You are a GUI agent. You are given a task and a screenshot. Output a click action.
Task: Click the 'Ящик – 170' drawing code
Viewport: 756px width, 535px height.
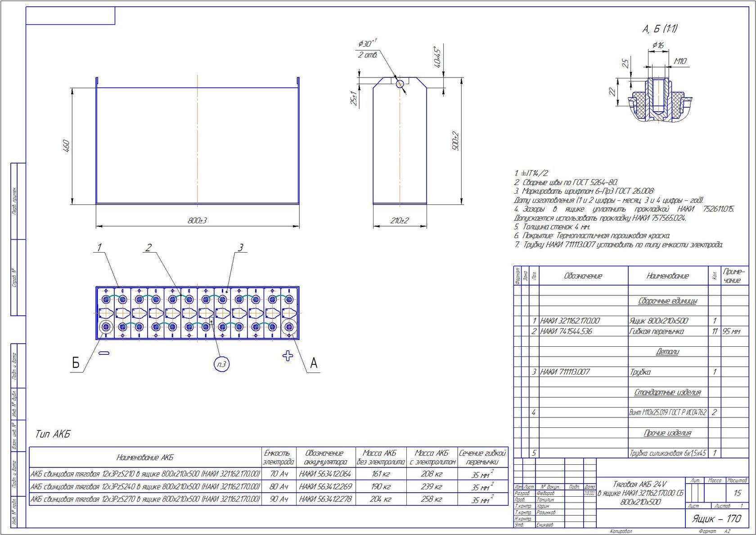(x=716, y=519)
